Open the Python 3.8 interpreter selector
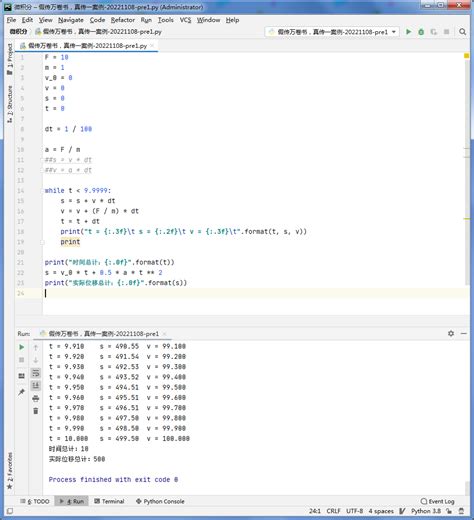Image resolution: width=474 pixels, height=520 pixels. [x=426, y=511]
